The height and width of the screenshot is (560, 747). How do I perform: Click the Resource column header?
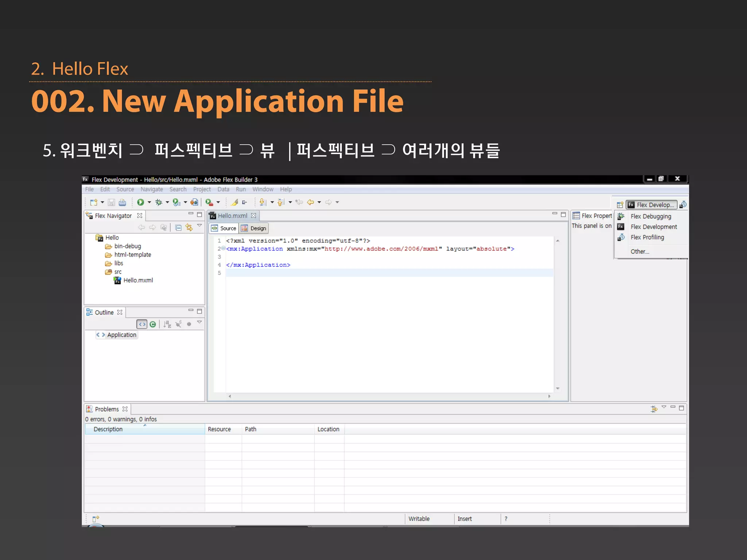223,429
